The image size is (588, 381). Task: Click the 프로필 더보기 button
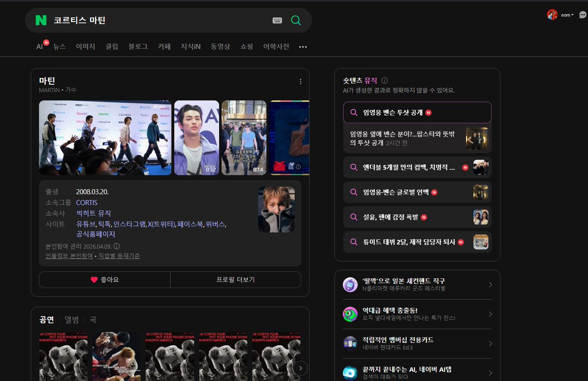click(235, 280)
